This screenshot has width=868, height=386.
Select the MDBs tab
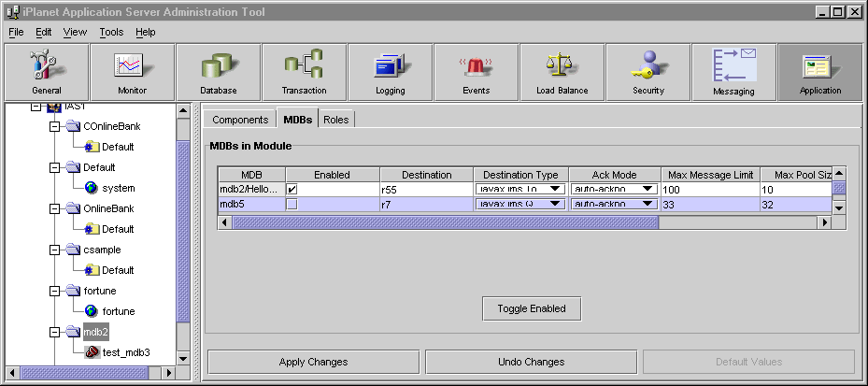pyautogui.click(x=297, y=119)
